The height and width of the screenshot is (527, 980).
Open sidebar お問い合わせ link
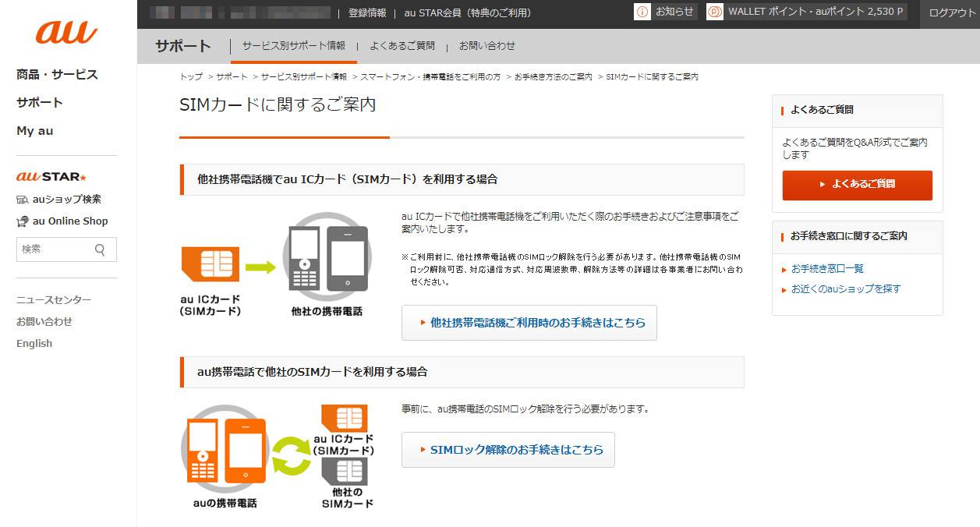coord(44,322)
